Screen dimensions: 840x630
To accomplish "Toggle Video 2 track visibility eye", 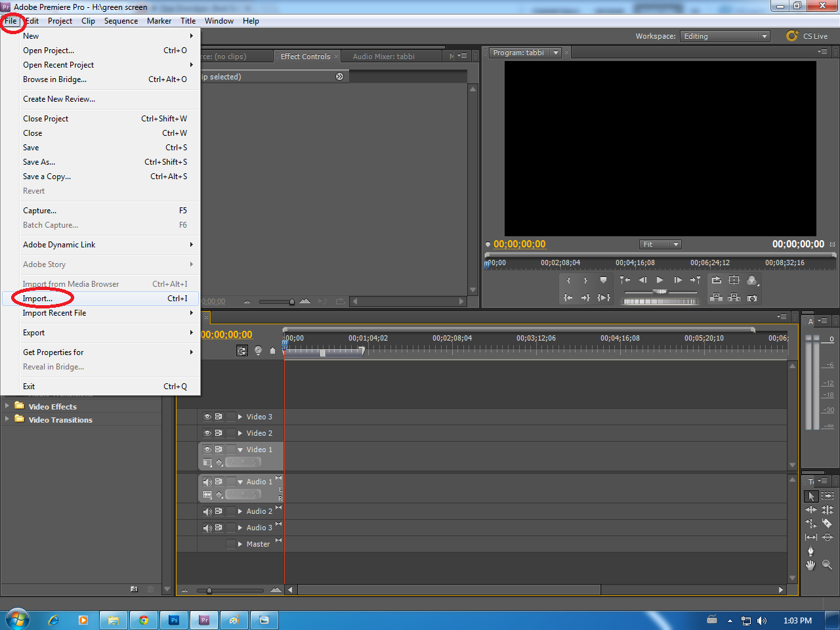I will click(207, 433).
